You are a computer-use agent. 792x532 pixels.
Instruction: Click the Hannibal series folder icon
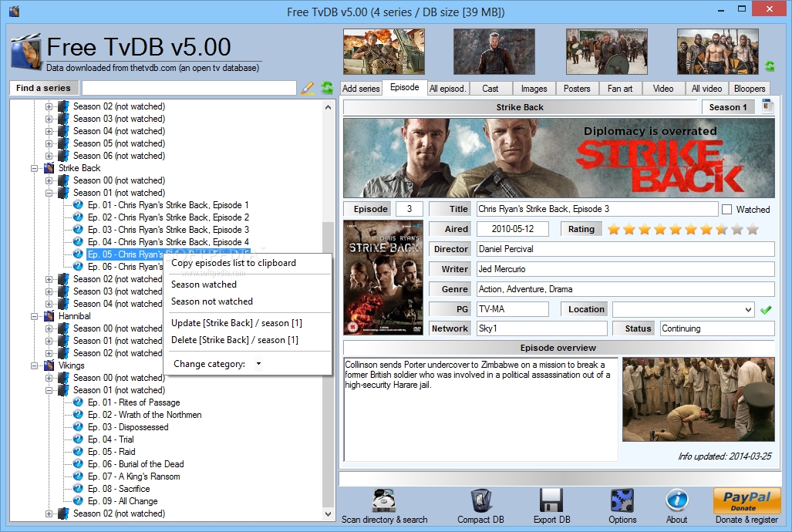pyautogui.click(x=49, y=316)
